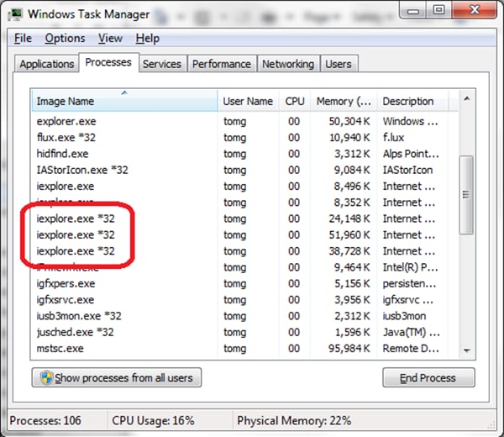Open the File menu
The height and width of the screenshot is (437, 504).
coord(23,39)
